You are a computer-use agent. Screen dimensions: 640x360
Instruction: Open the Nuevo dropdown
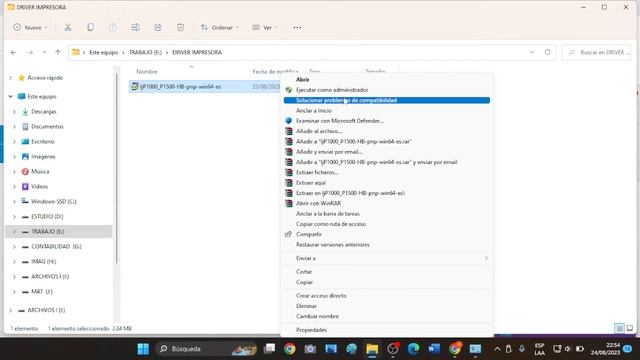31,27
